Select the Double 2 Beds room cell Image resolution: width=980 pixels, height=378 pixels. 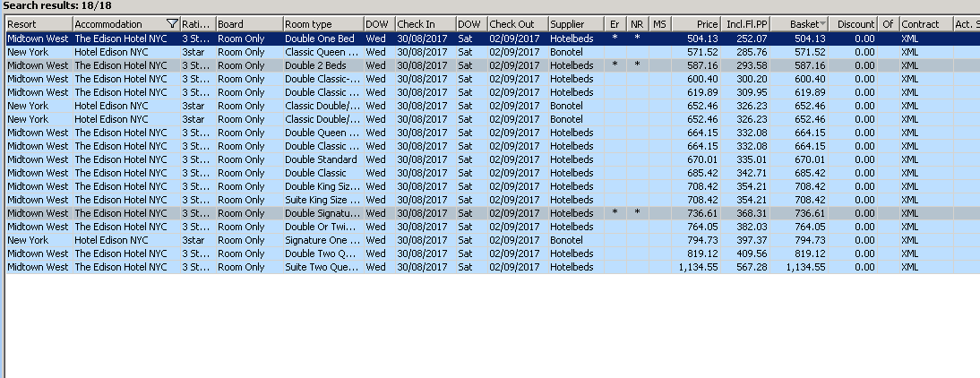323,65
